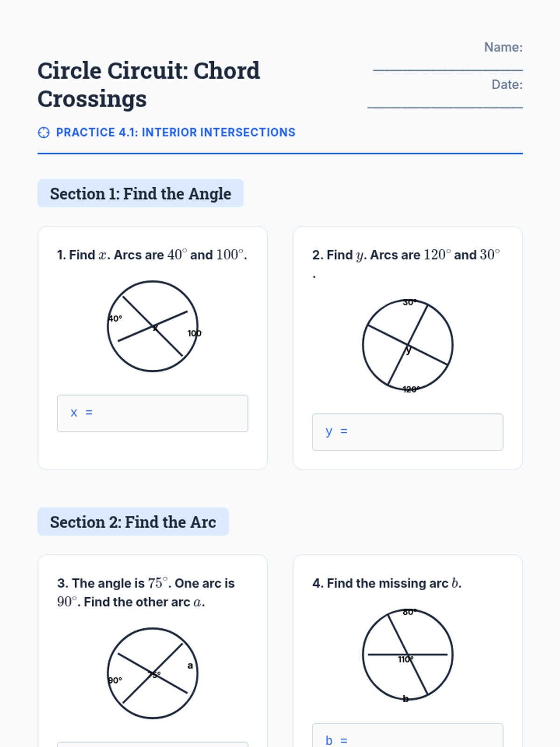The width and height of the screenshot is (560, 747).
Task: Click the 30° arc label in problem 2 diagram
Action: point(410,303)
